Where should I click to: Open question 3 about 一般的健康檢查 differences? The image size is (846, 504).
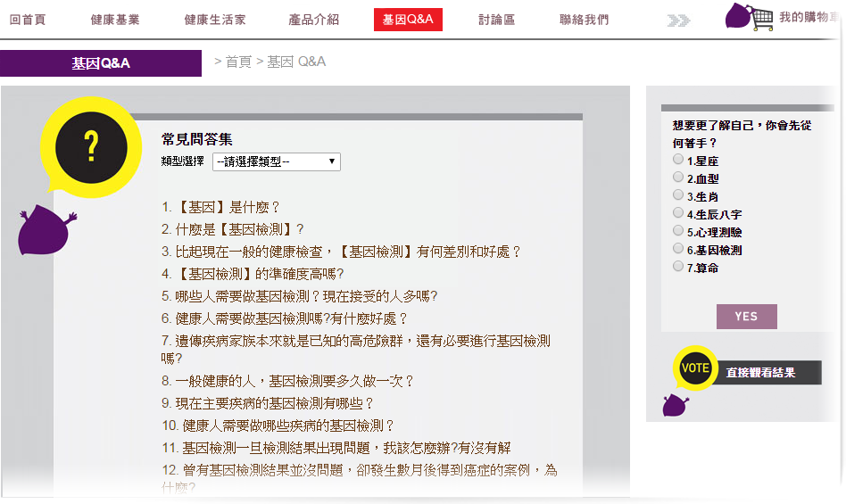click(341, 252)
